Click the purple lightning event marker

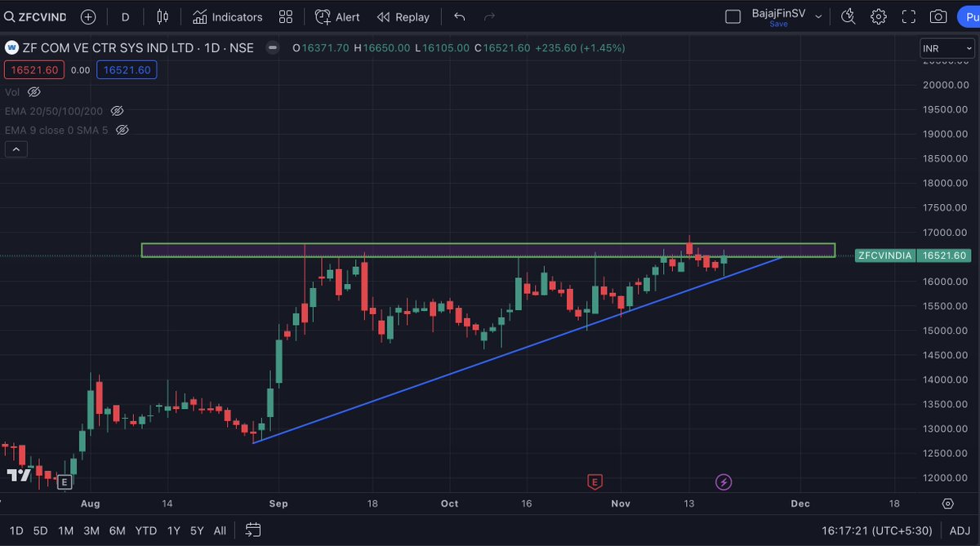point(724,482)
